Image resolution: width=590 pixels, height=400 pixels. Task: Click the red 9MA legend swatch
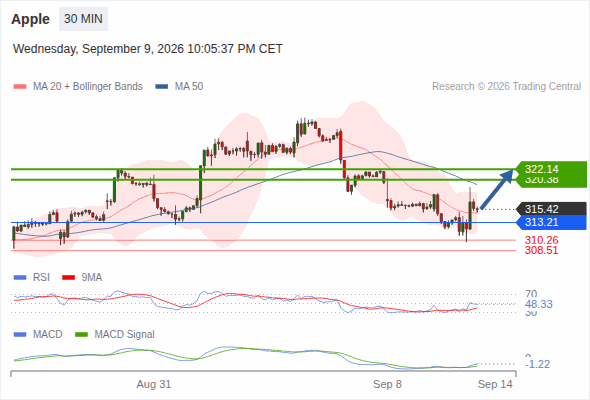[x=68, y=278]
